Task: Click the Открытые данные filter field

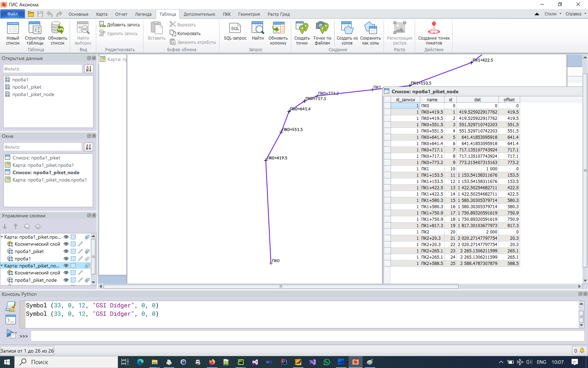Action: (43, 69)
